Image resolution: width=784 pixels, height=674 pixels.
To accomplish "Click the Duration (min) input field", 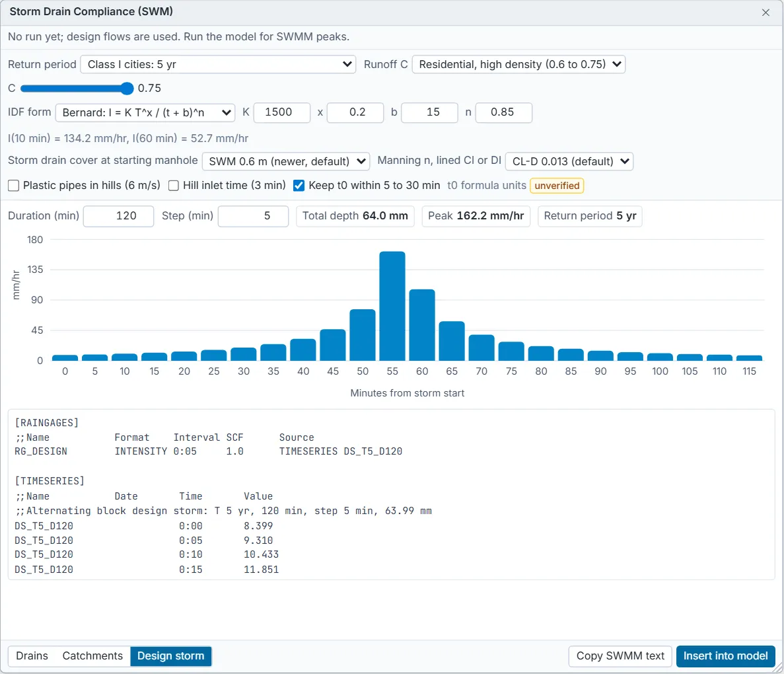I will pos(118,215).
